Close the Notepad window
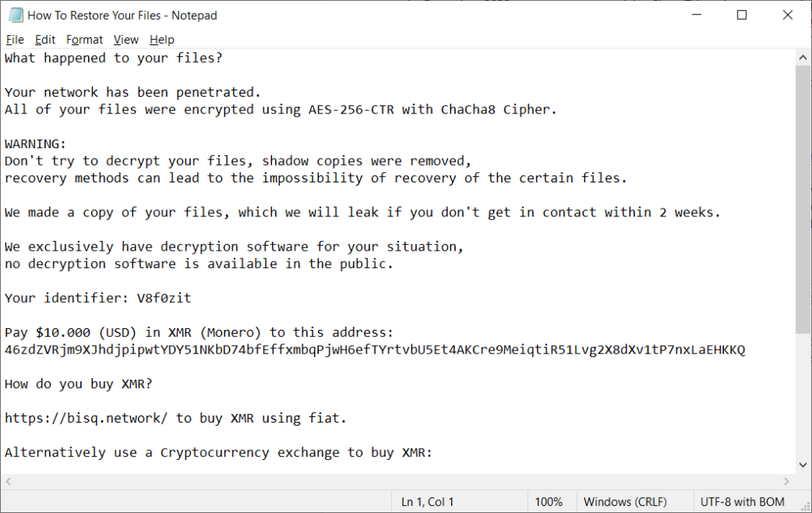Image resolution: width=812 pixels, height=513 pixels. click(x=787, y=15)
